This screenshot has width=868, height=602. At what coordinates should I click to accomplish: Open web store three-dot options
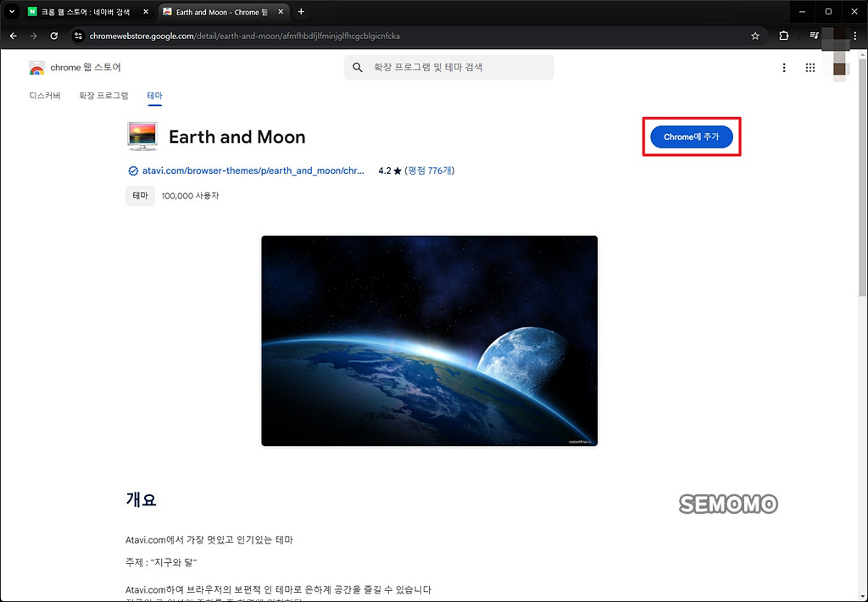tap(784, 68)
